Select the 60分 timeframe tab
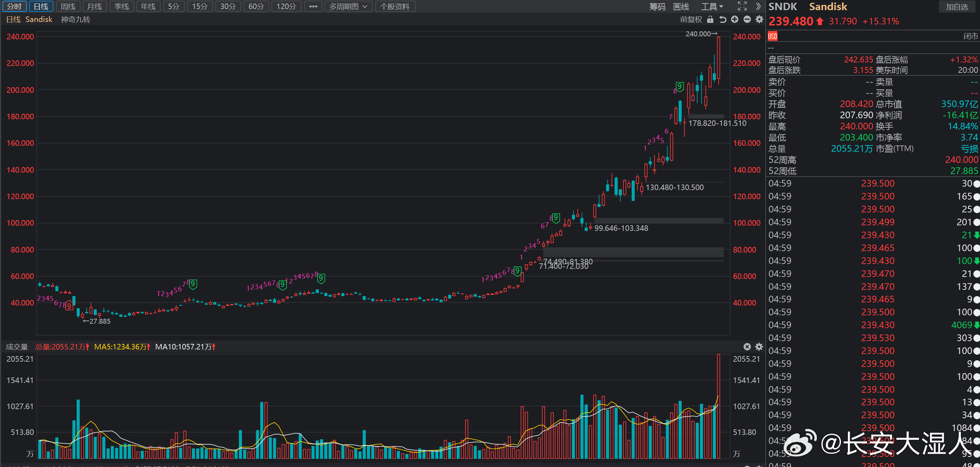This screenshot has height=467, width=980. 256,7
